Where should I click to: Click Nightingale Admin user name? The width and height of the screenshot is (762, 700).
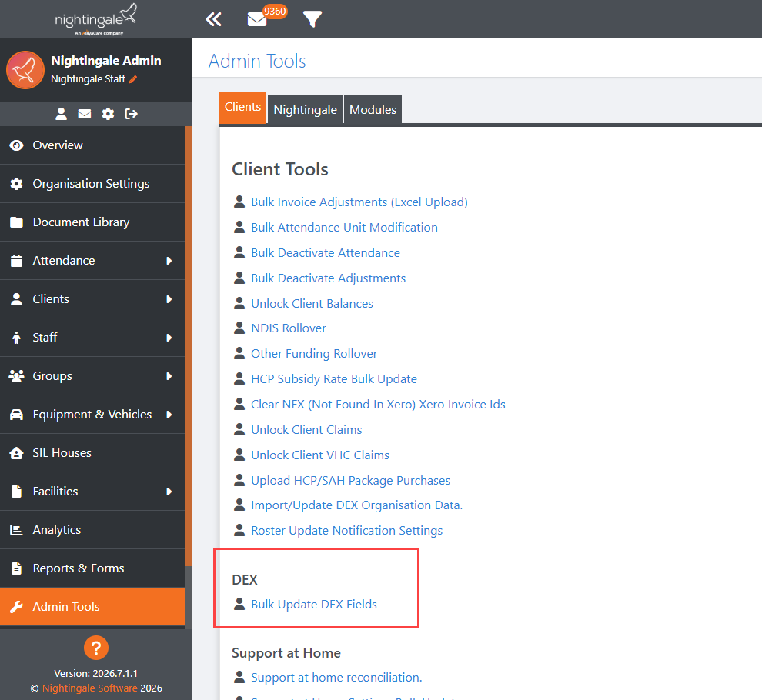106,60
